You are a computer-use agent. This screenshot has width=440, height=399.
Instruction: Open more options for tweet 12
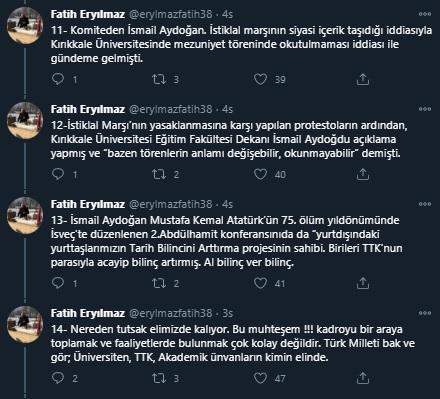(x=425, y=109)
